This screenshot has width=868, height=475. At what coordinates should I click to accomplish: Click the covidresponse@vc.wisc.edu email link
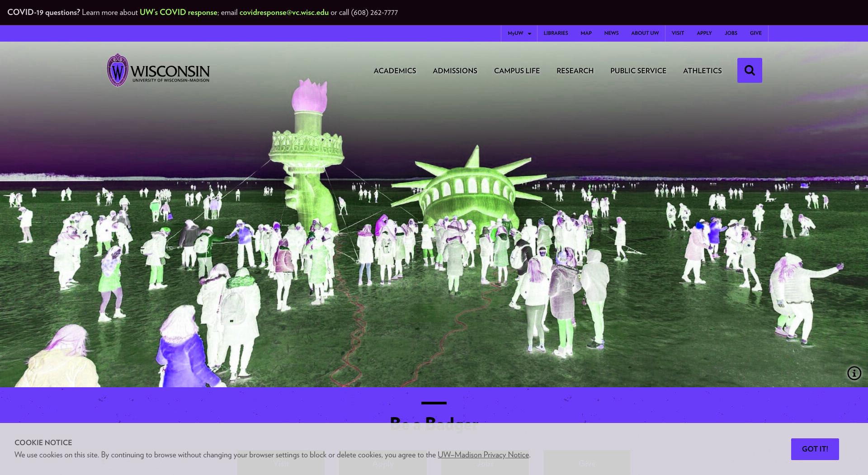(x=284, y=12)
